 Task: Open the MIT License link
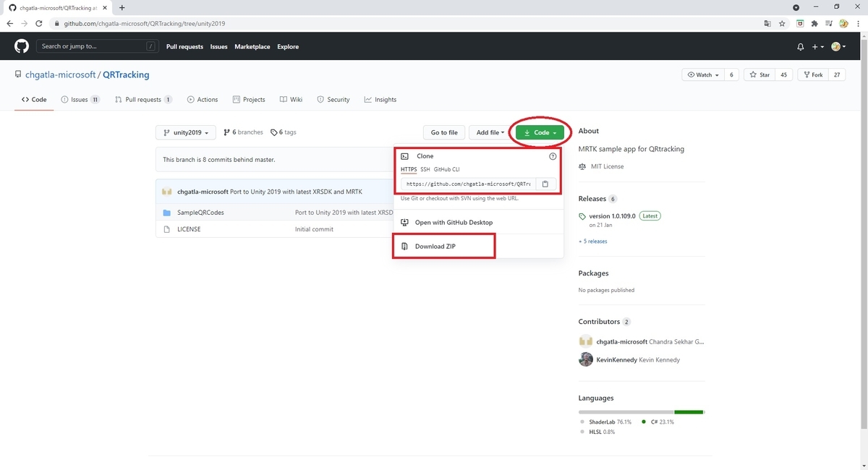[x=606, y=166]
